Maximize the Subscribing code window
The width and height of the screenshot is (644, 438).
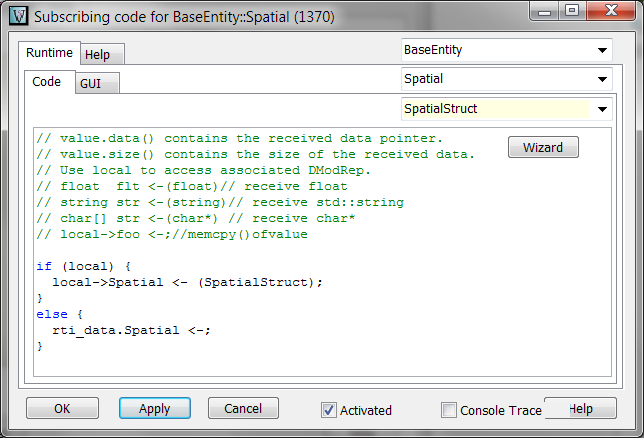pos(571,13)
